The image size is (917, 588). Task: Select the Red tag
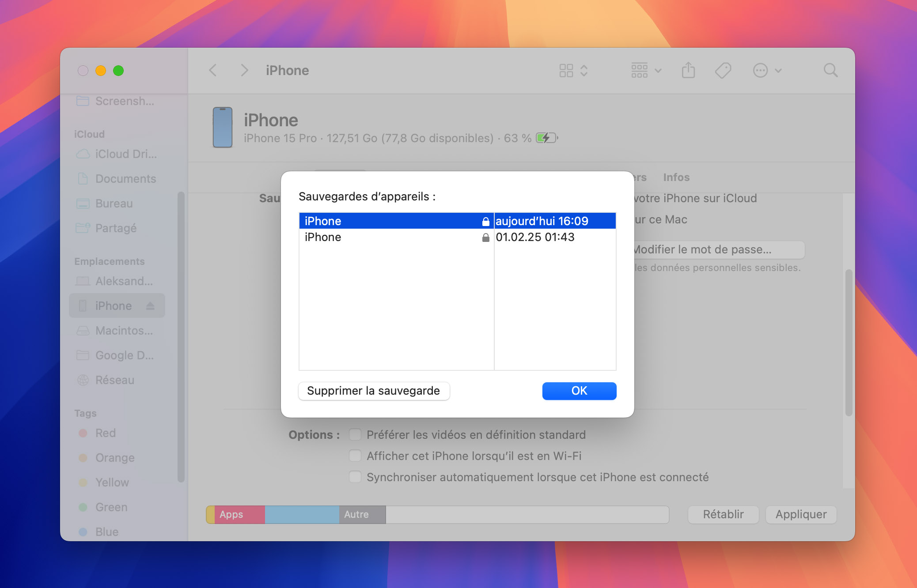coord(117,433)
